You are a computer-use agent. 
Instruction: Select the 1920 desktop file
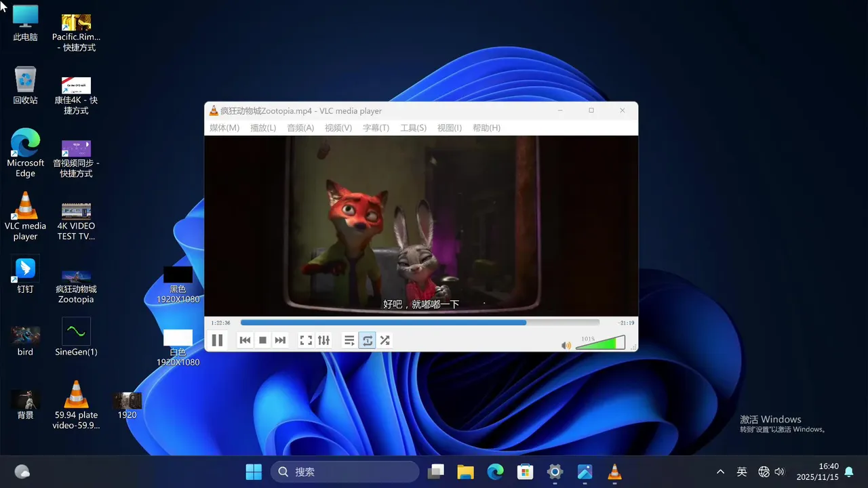click(127, 405)
